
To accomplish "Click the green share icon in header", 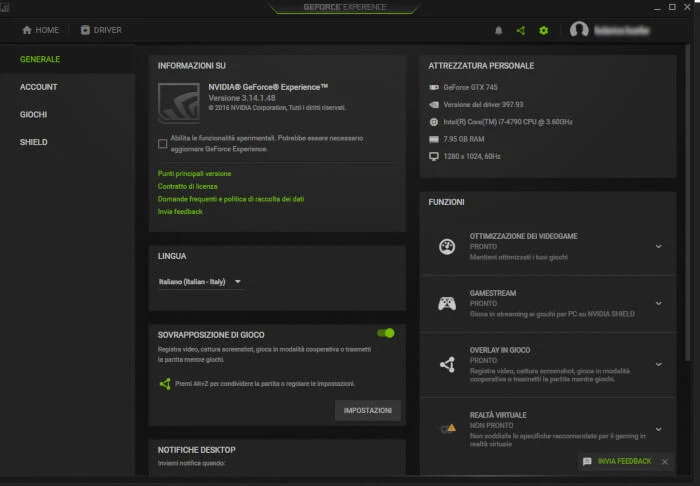I will (521, 30).
